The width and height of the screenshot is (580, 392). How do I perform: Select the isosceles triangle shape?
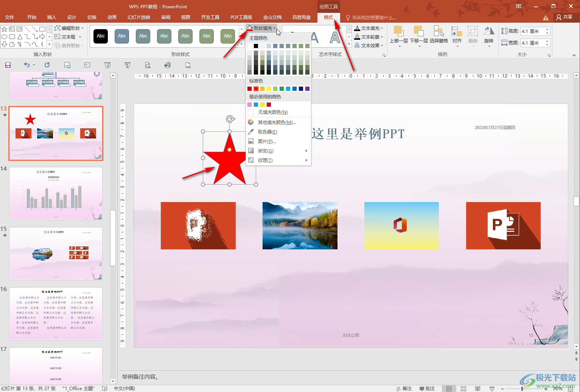pos(20,37)
